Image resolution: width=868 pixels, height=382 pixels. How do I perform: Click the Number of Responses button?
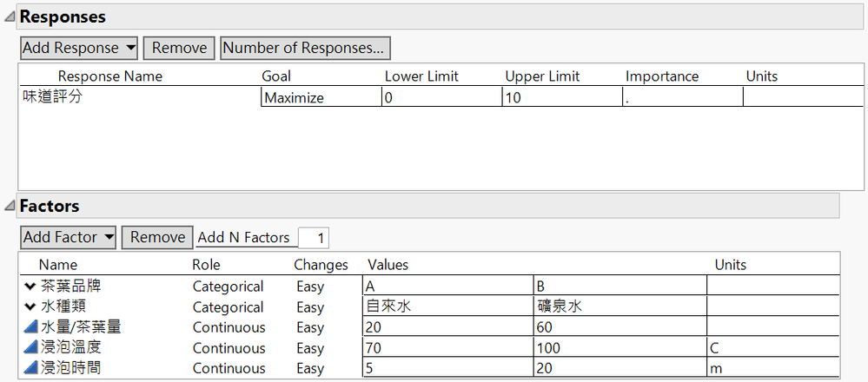(304, 48)
